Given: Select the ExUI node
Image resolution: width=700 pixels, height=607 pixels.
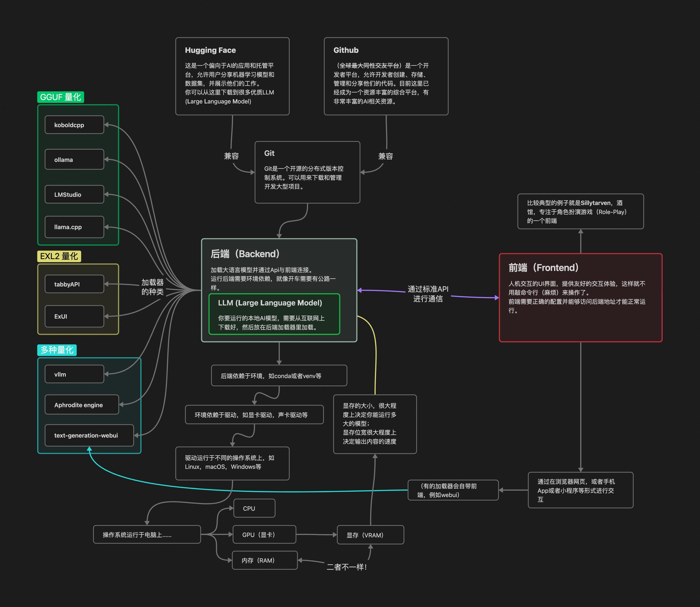Looking at the screenshot, I should point(74,316).
